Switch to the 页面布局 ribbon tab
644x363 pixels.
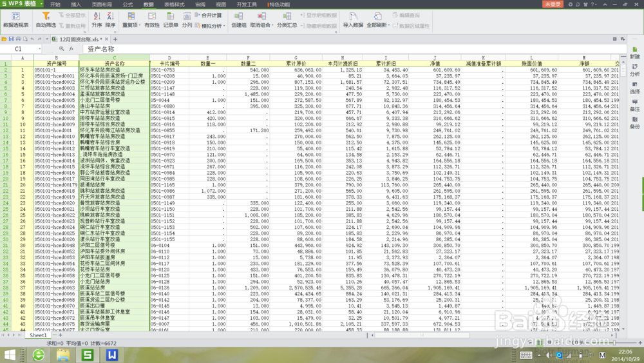pos(102,5)
